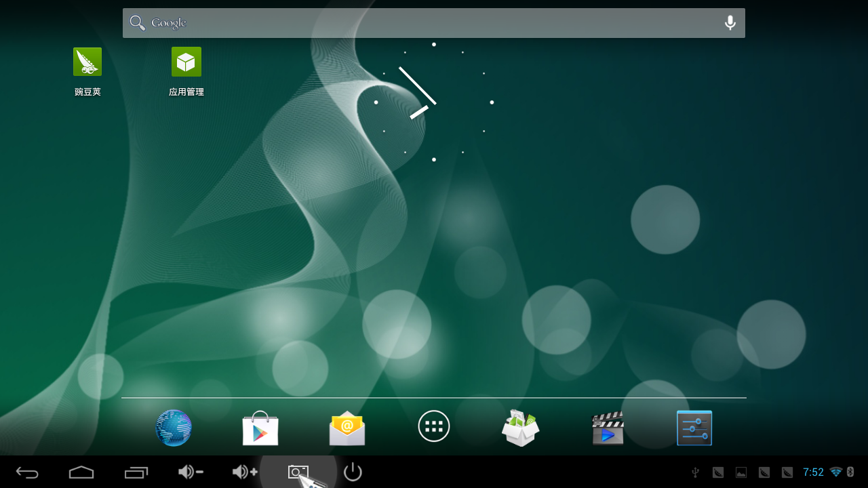The width and height of the screenshot is (868, 488).
Task: Take a screenshot with the camera button
Action: [298, 472]
